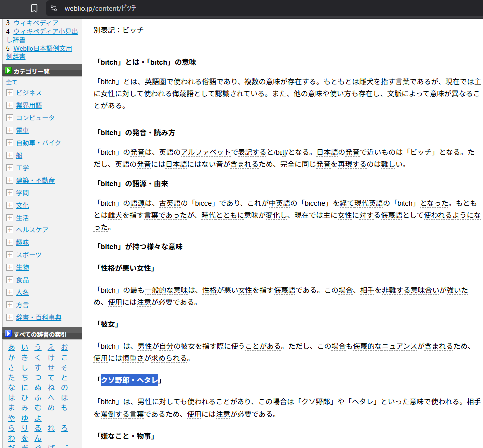Image resolution: width=483 pixels, height=448 pixels.
Task: Expand the 電車 category plus box
Action: click(10, 130)
